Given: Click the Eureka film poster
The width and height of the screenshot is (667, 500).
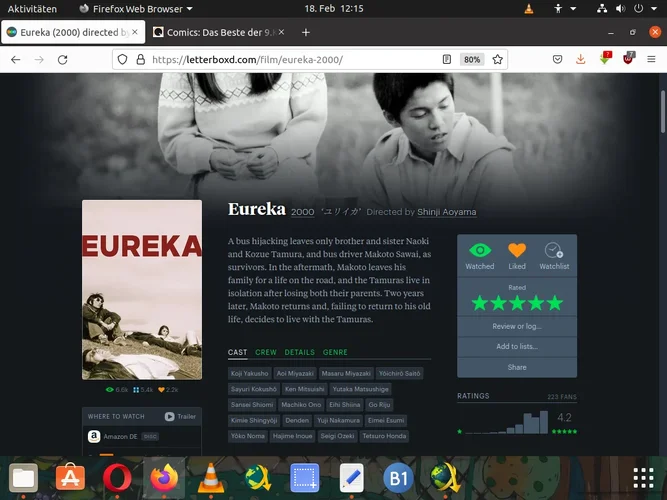Looking at the screenshot, I should [142, 290].
